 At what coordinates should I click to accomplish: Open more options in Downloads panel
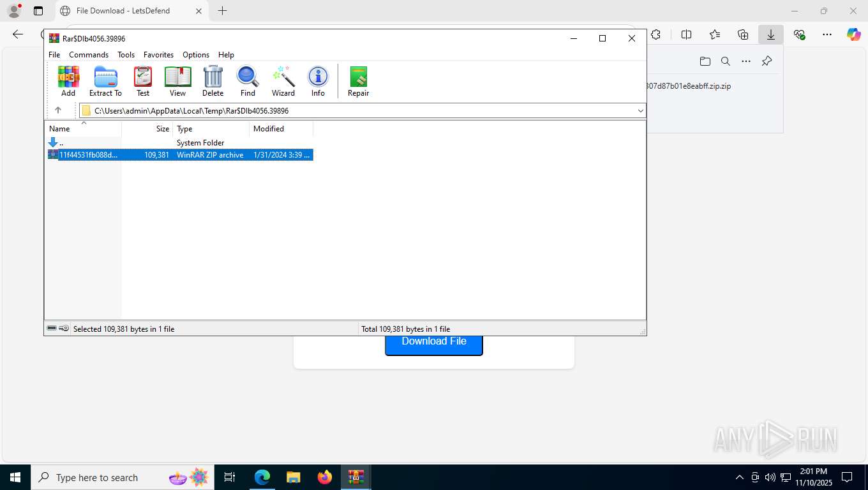pyautogui.click(x=746, y=61)
